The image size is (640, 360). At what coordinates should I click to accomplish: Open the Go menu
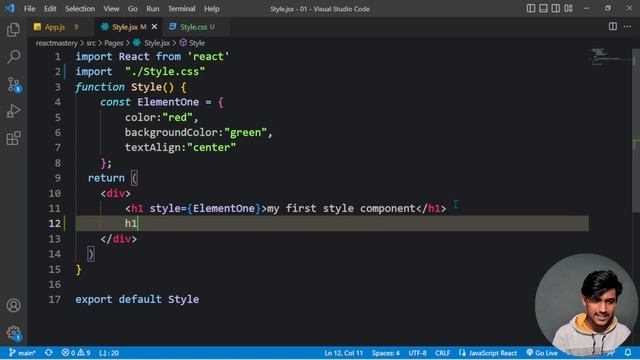[133, 9]
